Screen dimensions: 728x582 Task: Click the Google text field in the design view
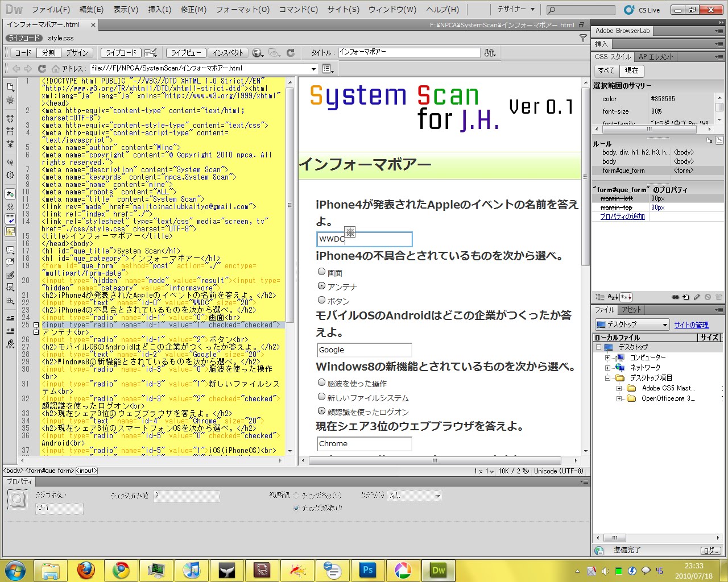(364, 350)
